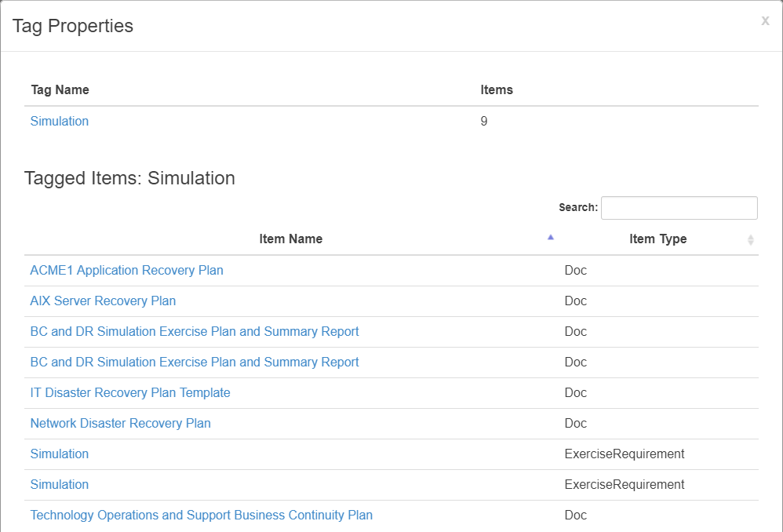Open first BC and DR Simulation Exercise Plan
Viewport: 783px width, 532px height.
(195, 331)
